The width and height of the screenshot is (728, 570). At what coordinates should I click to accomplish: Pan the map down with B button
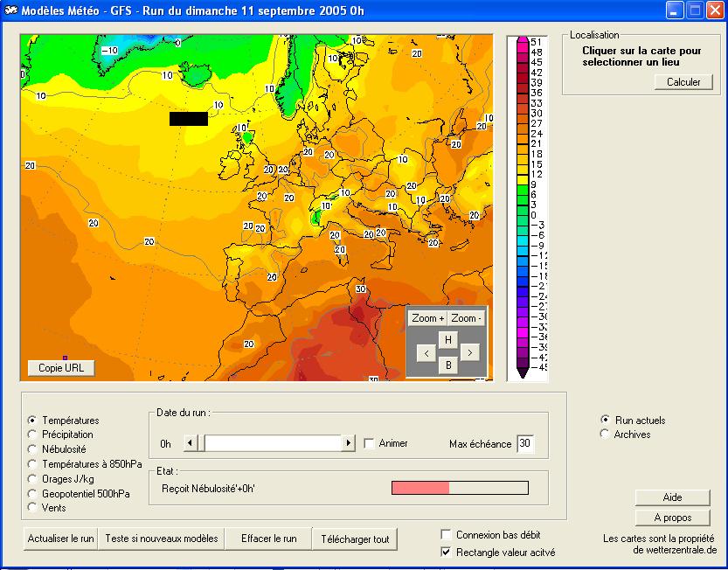pos(447,365)
